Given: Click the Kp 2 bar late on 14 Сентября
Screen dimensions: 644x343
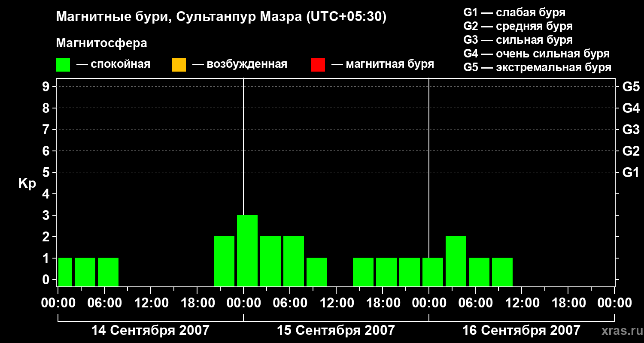Looking at the screenshot, I should pos(224,261).
